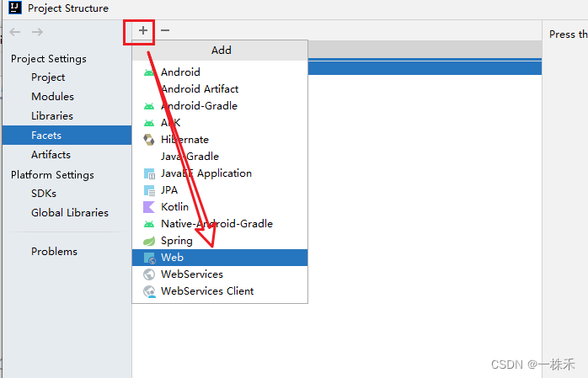The height and width of the screenshot is (378, 588).
Task: Click the WebServices globe icon
Action: pos(149,274)
